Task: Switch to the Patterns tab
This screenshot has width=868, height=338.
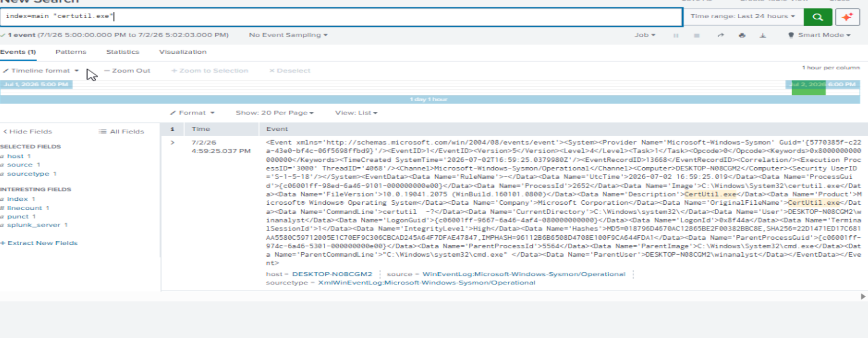Action: [x=70, y=52]
